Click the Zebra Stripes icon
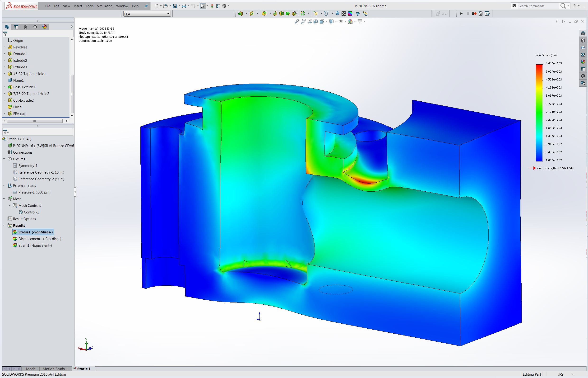 344,14
